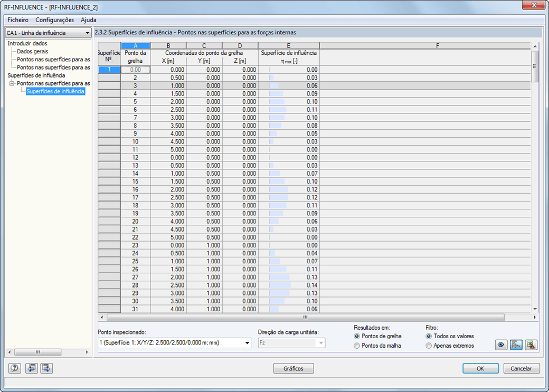This screenshot has width=549, height=392.
Task: Click Y value 0.500 in grid point 16 row
Action: [x=204, y=189]
